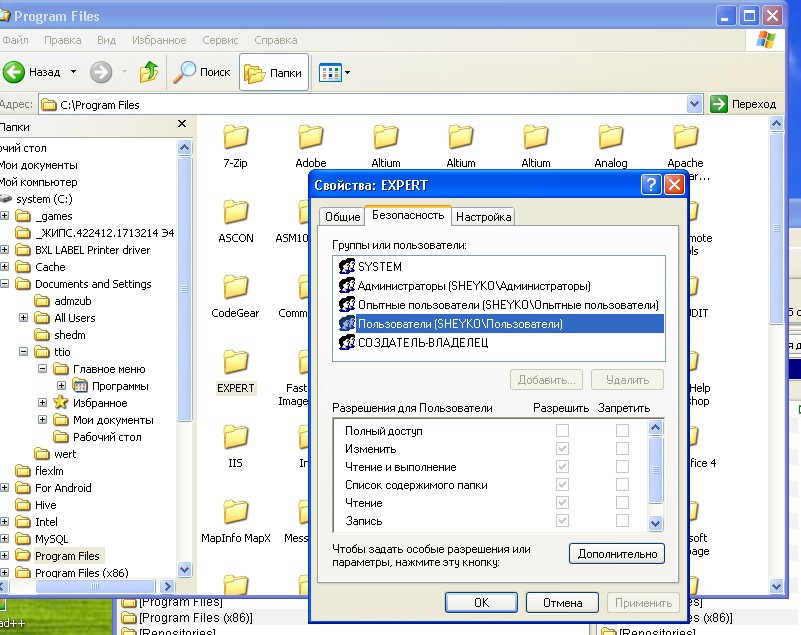Viewport: 801px width, 635px height.
Task: Switch to the Настройка tab
Action: pyautogui.click(x=483, y=215)
